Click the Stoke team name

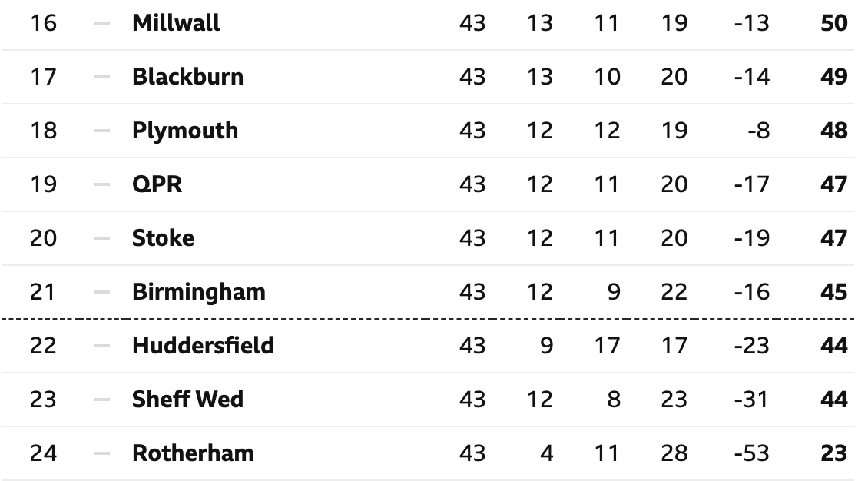[163, 238]
